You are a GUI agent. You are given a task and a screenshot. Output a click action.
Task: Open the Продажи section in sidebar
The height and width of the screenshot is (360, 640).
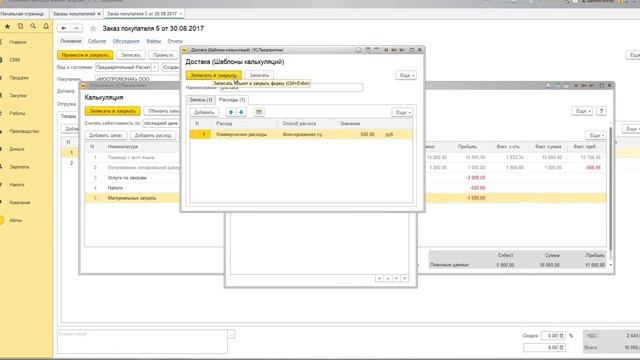click(19, 78)
